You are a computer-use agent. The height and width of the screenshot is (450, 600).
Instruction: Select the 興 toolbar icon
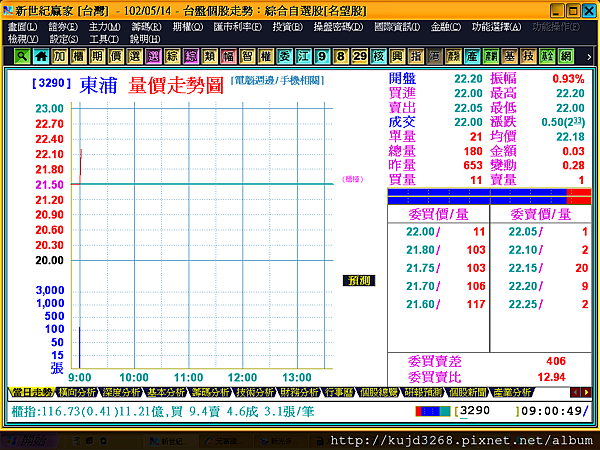[397, 56]
